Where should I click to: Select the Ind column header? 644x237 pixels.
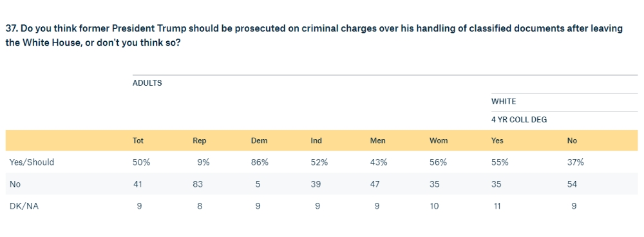316,140
